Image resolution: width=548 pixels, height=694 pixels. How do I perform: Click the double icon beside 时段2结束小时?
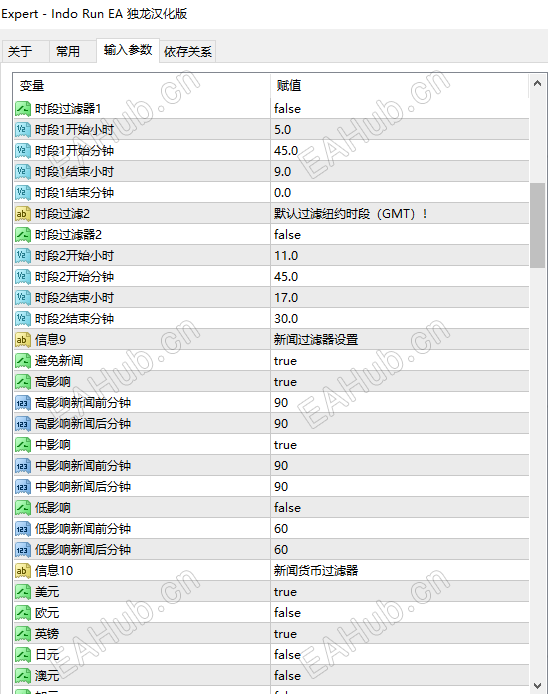23,298
